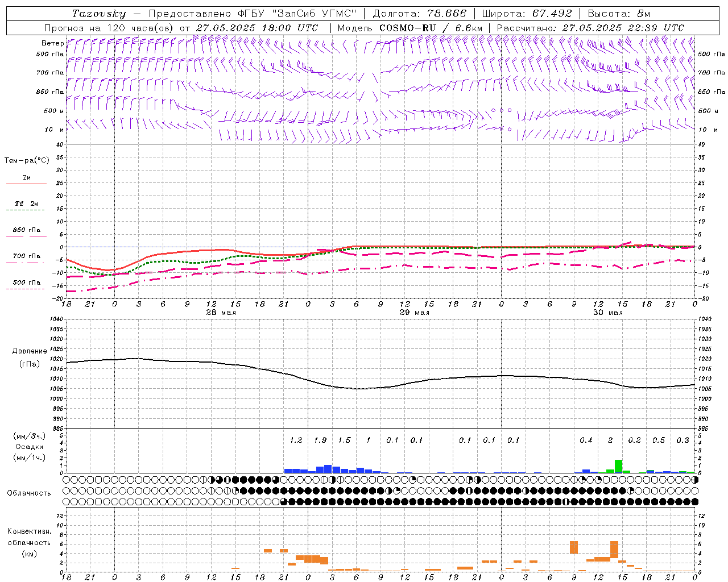Click the 1.9 precipitation amount value
This screenshot has height=582, width=728.
pos(320,440)
